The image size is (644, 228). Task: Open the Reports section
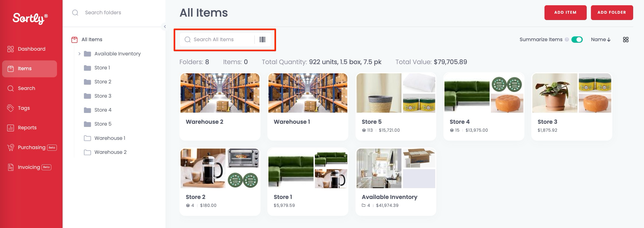point(27,128)
